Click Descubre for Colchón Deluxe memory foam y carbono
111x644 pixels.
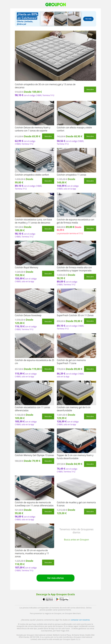click(x=48, y=136)
